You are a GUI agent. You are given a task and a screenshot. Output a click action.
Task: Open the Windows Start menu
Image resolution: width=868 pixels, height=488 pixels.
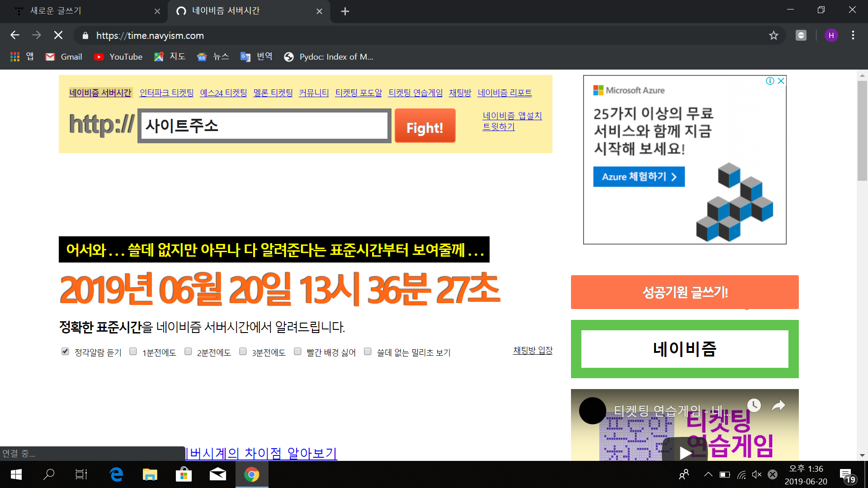(16, 474)
